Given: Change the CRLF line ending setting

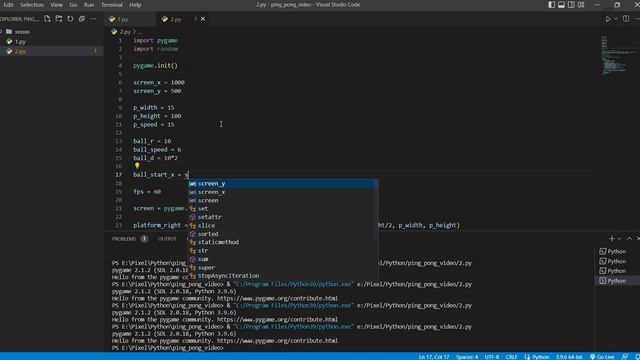Looking at the screenshot, I should pos(511,357).
